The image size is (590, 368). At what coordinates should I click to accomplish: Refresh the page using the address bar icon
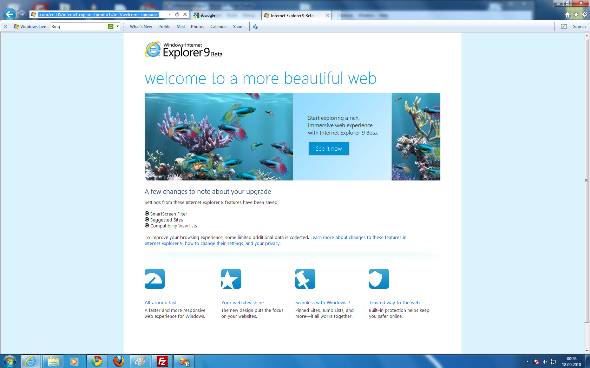coord(177,14)
